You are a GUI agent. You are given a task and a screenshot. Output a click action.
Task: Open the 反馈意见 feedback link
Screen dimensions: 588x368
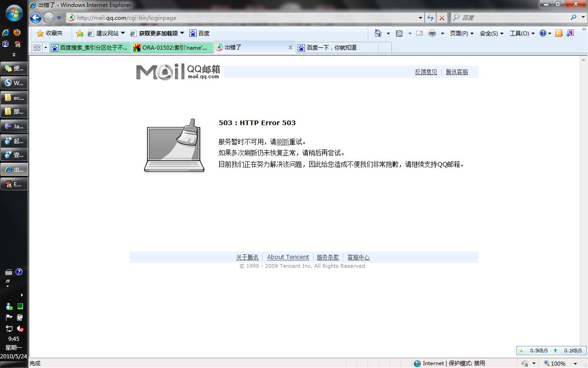(426, 72)
